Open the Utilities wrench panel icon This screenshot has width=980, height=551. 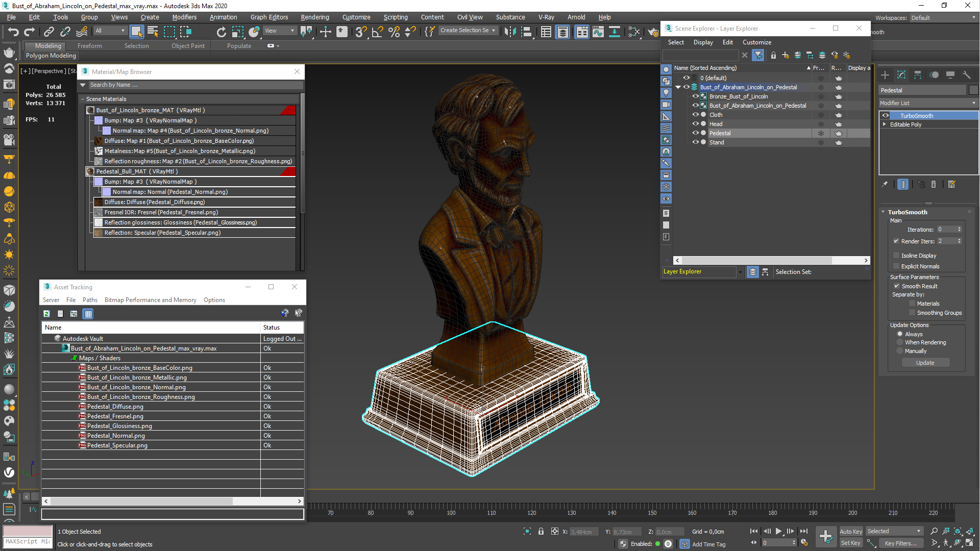pos(966,75)
